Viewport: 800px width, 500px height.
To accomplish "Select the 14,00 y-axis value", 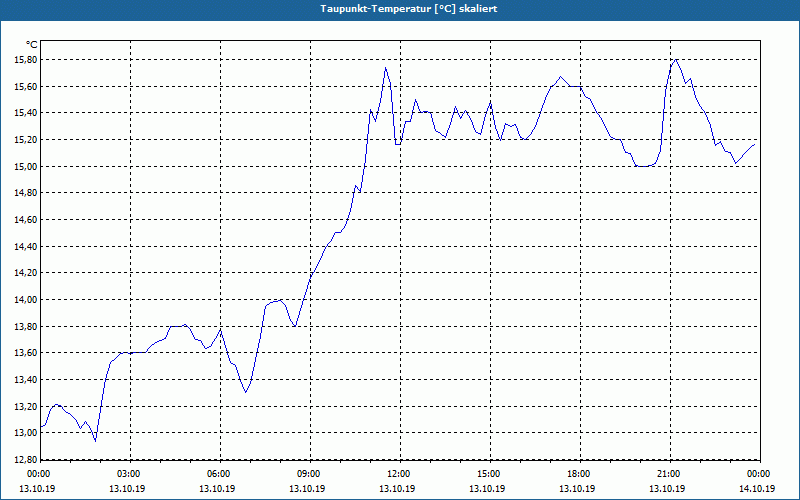I will click(x=28, y=299).
